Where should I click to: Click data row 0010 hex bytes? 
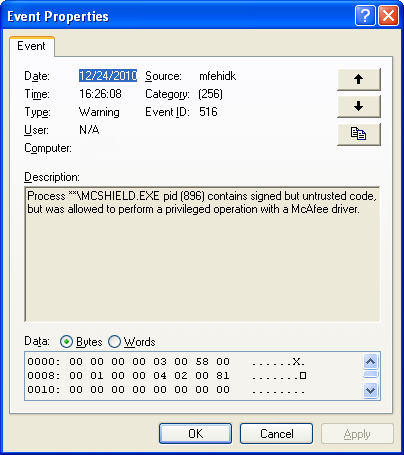pyautogui.click(x=149, y=390)
